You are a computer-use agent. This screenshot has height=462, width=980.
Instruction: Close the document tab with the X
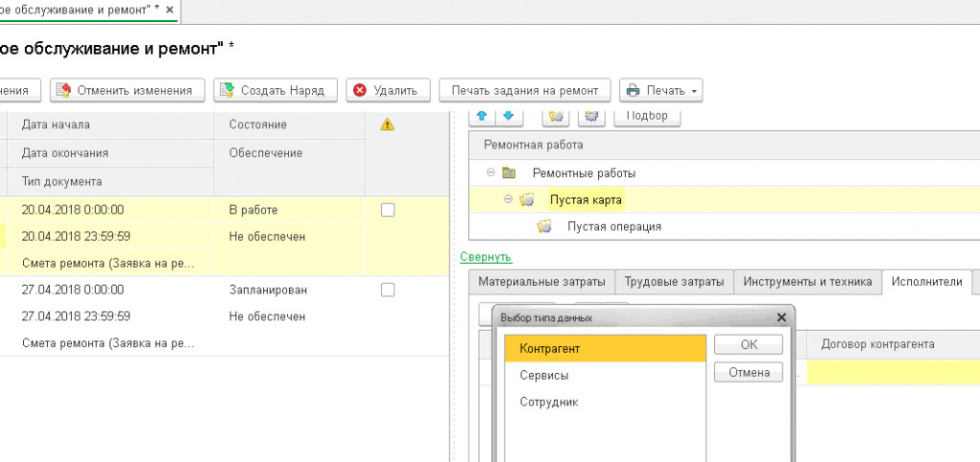(x=170, y=11)
